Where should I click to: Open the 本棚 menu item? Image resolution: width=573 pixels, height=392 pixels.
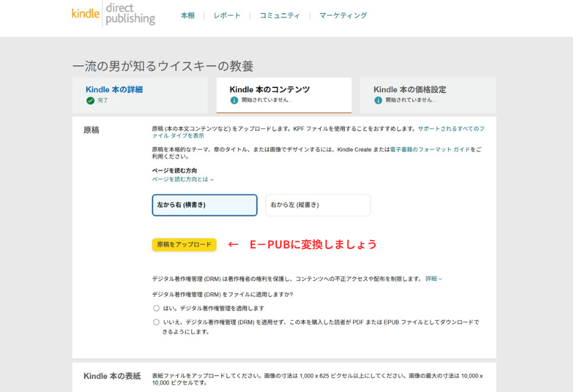[x=187, y=15]
